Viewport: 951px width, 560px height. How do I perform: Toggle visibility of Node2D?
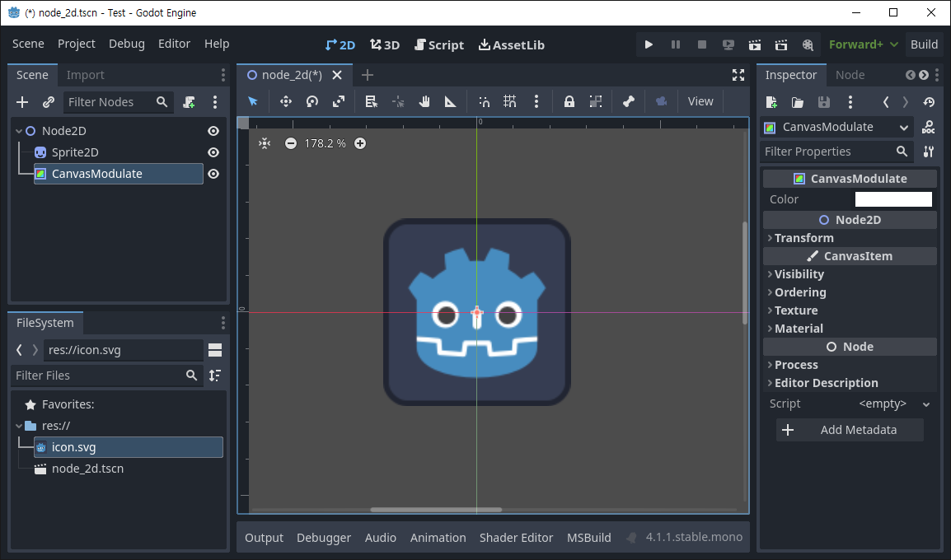[213, 131]
